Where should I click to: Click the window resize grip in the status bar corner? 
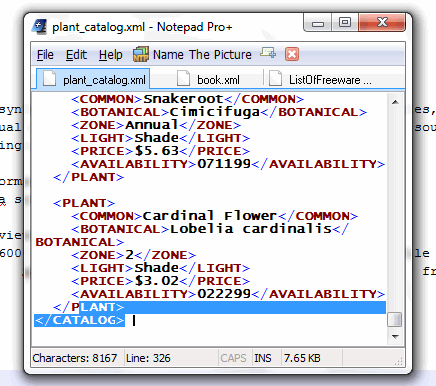[x=398, y=361]
